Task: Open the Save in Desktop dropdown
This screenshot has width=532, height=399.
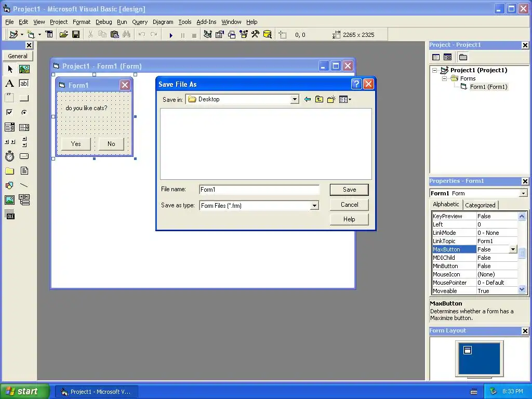Action: [295, 99]
